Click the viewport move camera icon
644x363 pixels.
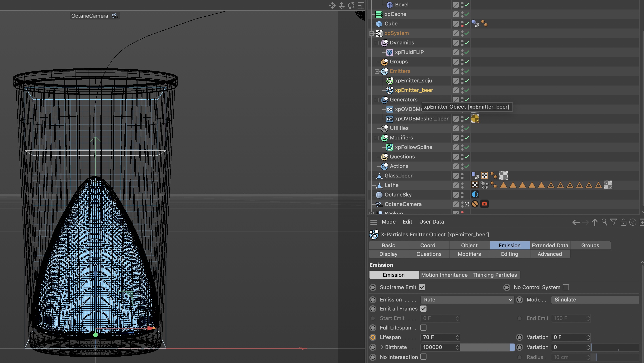(x=332, y=5)
